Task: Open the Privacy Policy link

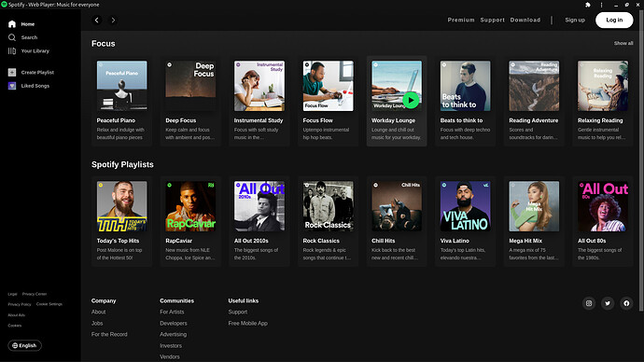Action: pos(20,304)
